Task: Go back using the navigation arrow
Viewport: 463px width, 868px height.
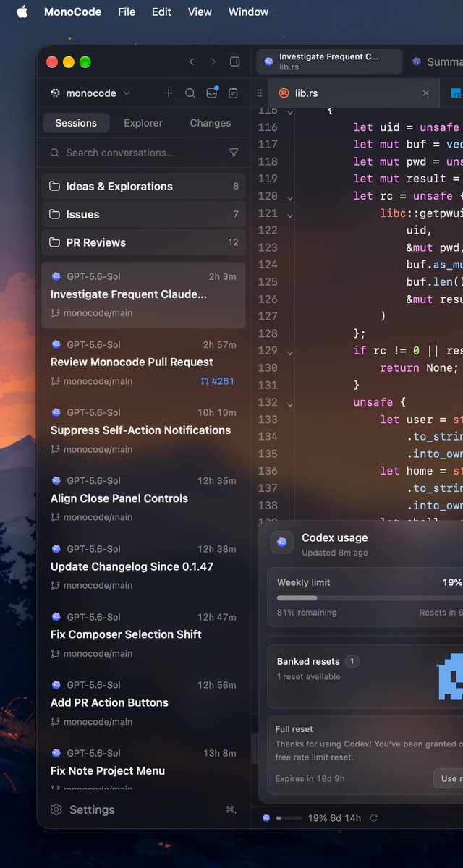Action: 192,62
